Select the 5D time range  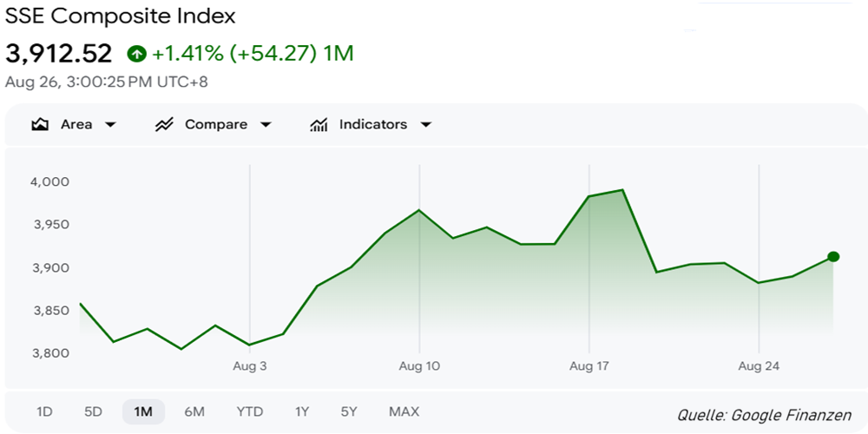point(94,411)
